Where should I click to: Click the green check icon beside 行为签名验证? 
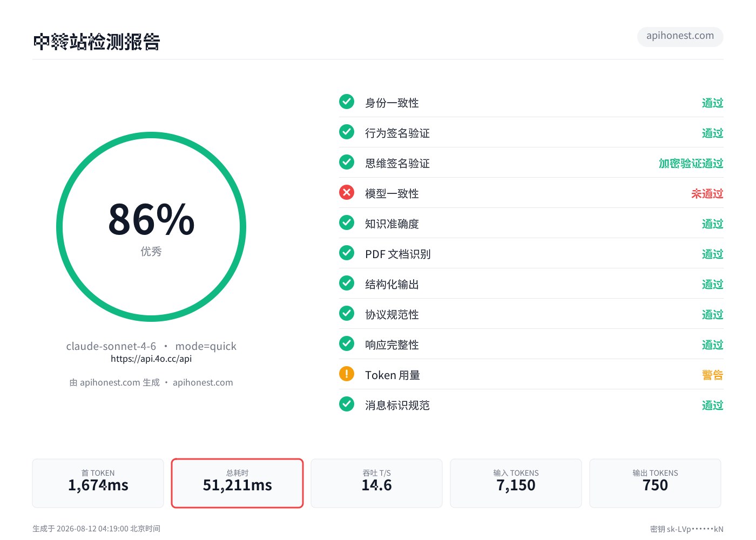point(347,132)
